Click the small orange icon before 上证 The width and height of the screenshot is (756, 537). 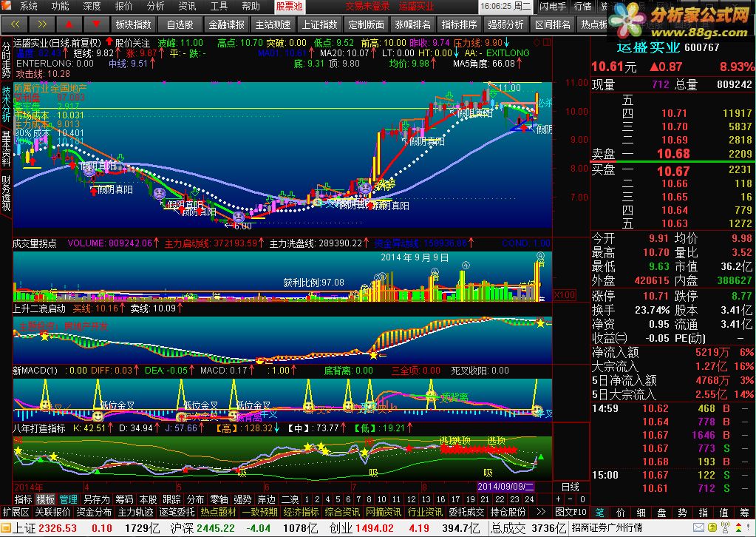[x=5, y=528]
